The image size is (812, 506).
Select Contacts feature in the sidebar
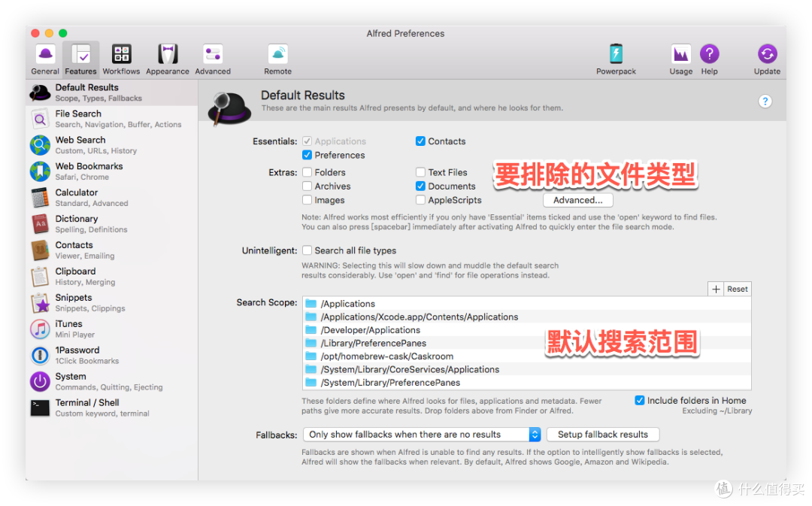112,250
